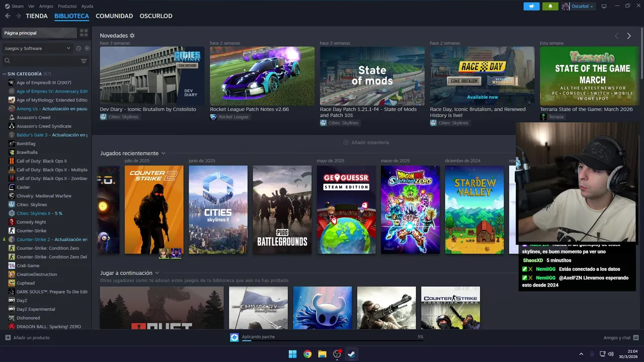Image resolution: width=644 pixels, height=362 pixels.
Task: Open the GeoGuessr Steam Edition cover
Action: pos(346,210)
